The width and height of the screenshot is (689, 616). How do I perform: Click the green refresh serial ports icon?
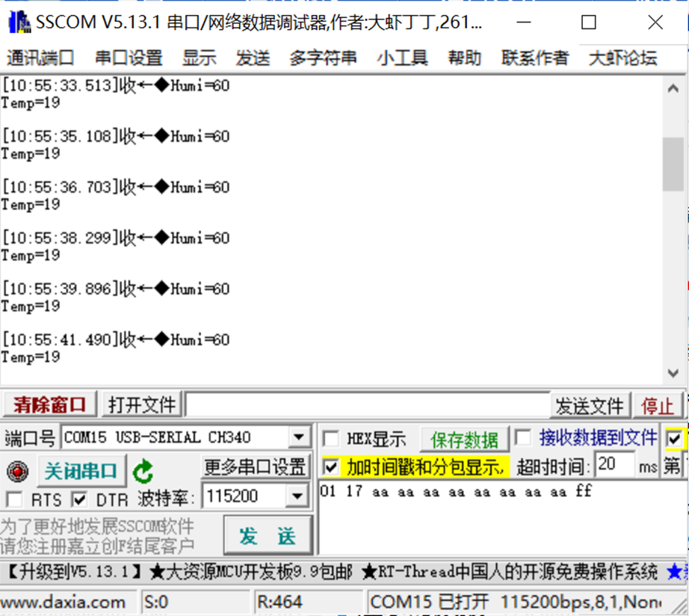click(x=142, y=471)
